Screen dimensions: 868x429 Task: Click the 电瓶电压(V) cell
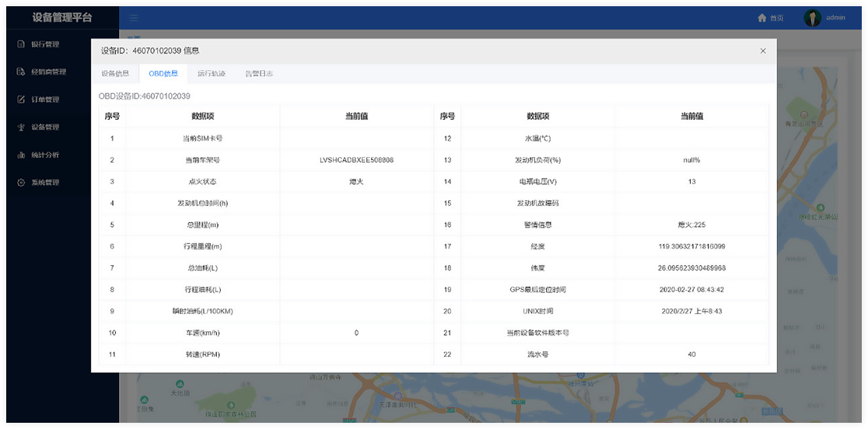(537, 181)
